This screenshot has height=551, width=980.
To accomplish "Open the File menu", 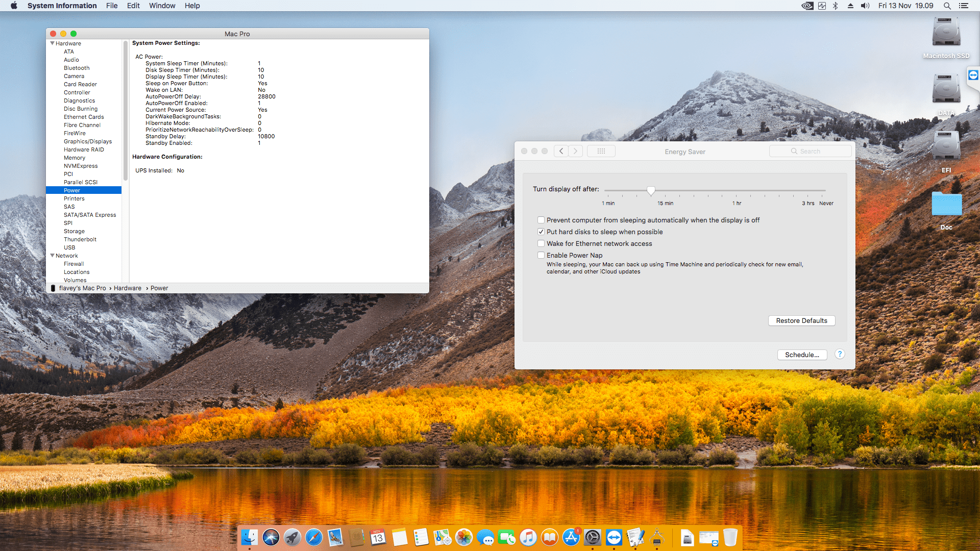I will click(x=112, y=6).
